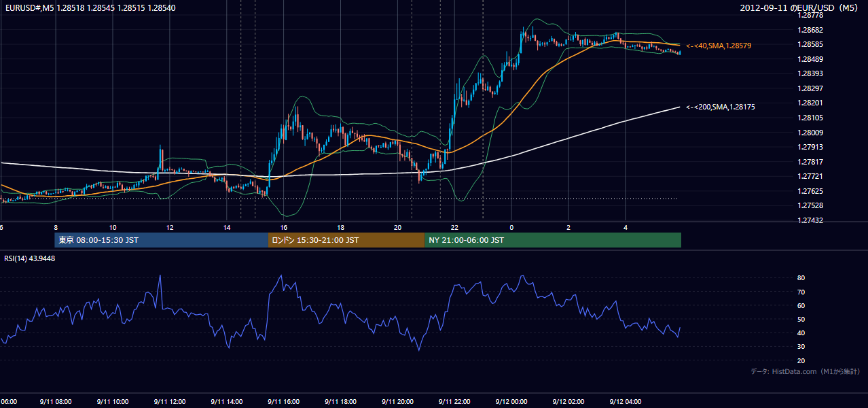Select the Tokyo 08:00-15:30 JST session bar
The width and height of the screenshot is (868, 408).
coord(162,240)
